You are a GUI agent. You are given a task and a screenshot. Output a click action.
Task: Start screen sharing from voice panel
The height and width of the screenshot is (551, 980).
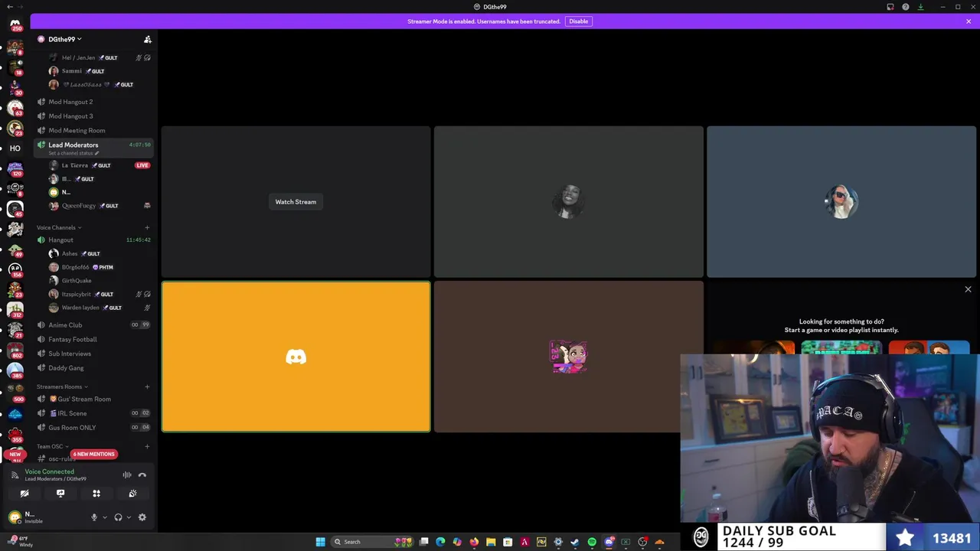tap(60, 494)
